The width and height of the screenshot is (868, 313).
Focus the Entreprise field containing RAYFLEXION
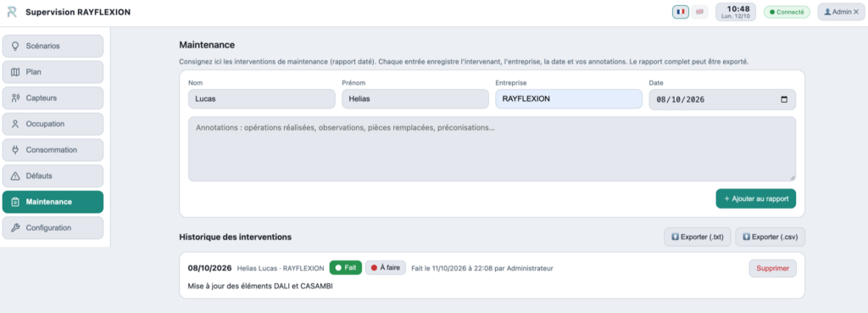(569, 99)
